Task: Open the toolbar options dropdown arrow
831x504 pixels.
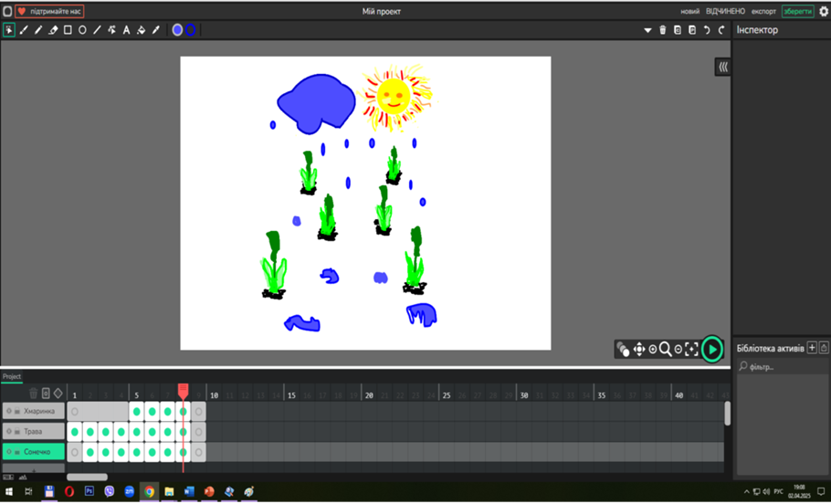Action: (x=647, y=31)
